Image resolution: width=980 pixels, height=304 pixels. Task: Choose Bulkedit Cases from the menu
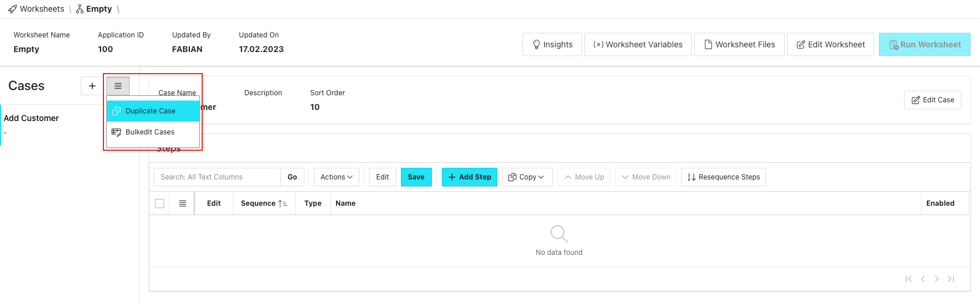point(153,132)
